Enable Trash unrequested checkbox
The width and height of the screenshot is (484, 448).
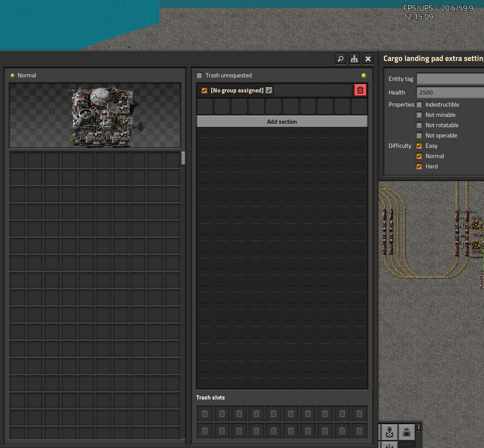[x=199, y=76]
